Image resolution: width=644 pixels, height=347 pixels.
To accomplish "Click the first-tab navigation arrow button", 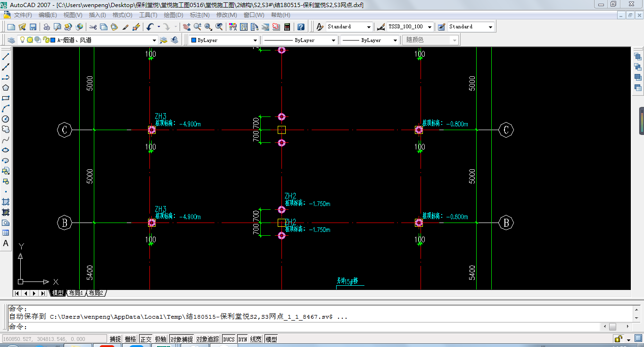I will click(x=17, y=293).
